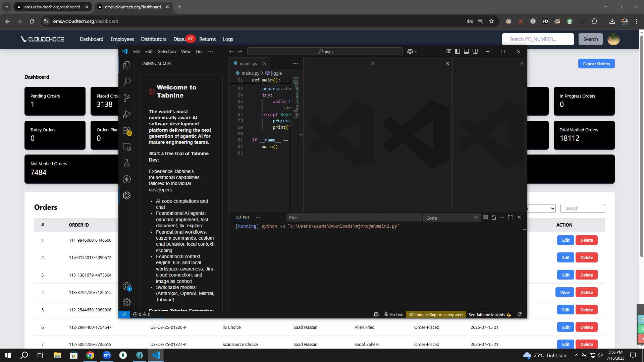644x362 pixels.
Task: Click the FD extension icon in Chrome
Action: (x=545, y=21)
